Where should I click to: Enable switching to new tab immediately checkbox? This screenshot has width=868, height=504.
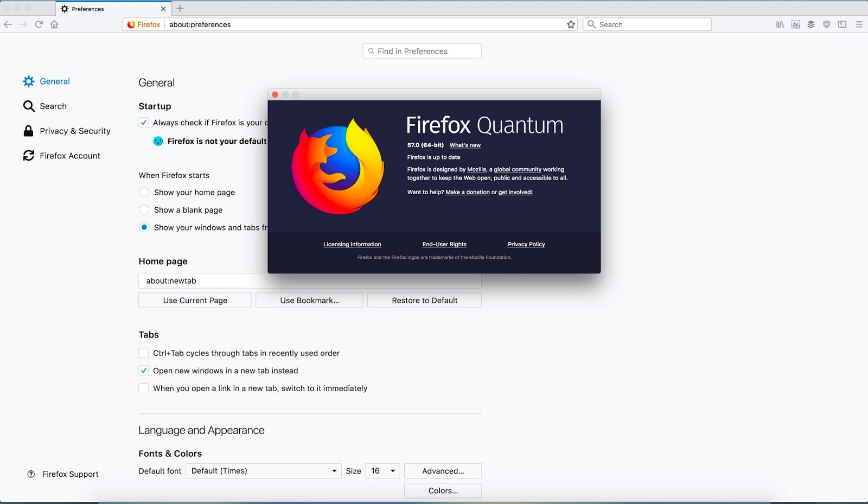coord(144,388)
